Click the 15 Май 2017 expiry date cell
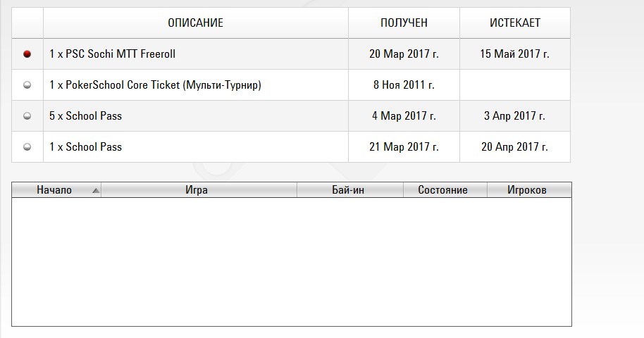Image resolution: width=644 pixels, height=338 pixels. pos(515,54)
